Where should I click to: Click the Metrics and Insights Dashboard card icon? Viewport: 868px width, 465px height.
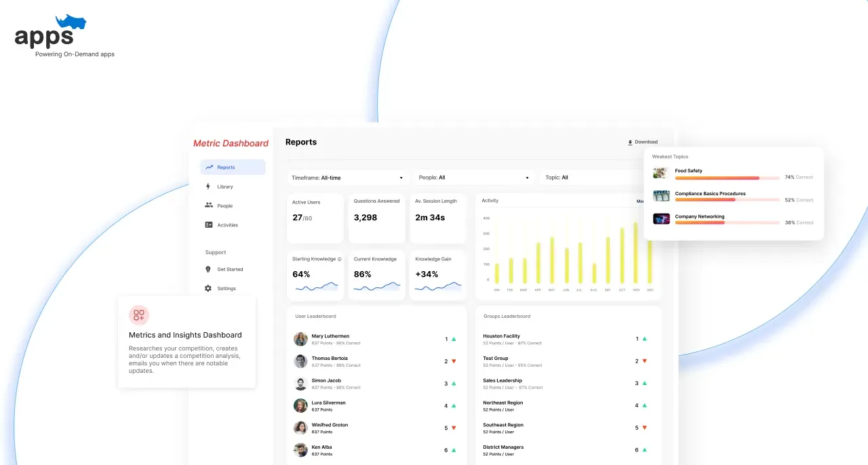(x=139, y=315)
